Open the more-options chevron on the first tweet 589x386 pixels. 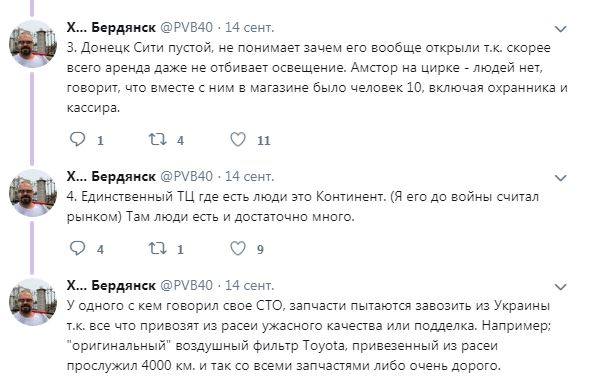[x=560, y=29]
